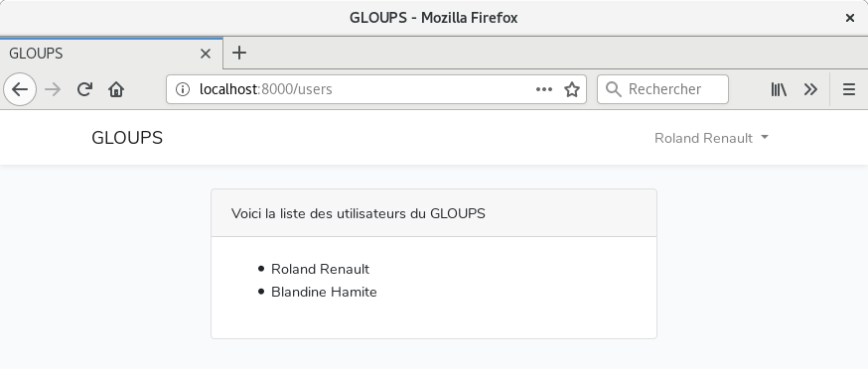This screenshot has height=369, width=868.
Task: Open the Firefox home page
Action: pos(116,89)
